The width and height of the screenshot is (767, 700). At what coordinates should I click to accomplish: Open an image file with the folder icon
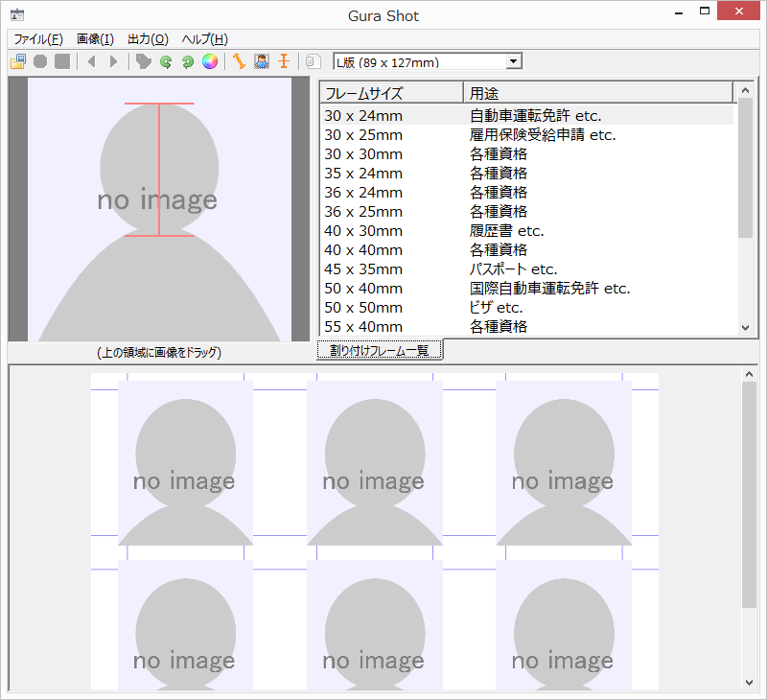(x=17, y=61)
